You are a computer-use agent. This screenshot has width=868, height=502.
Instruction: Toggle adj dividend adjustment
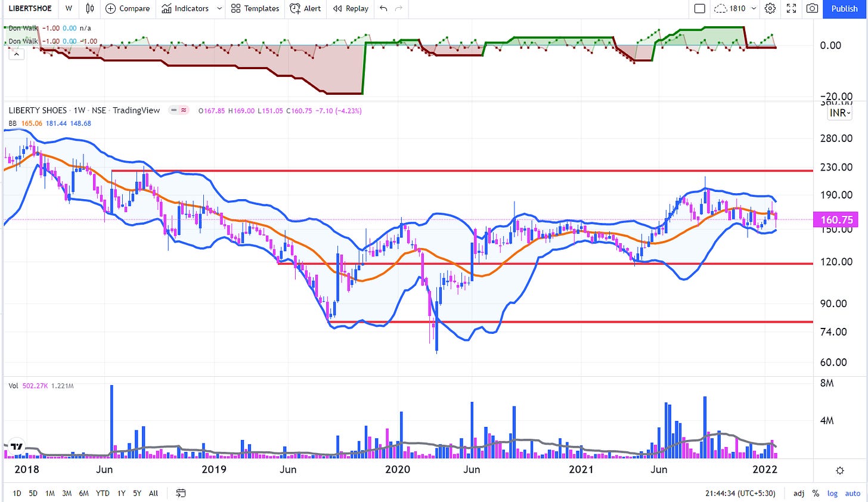[798, 493]
